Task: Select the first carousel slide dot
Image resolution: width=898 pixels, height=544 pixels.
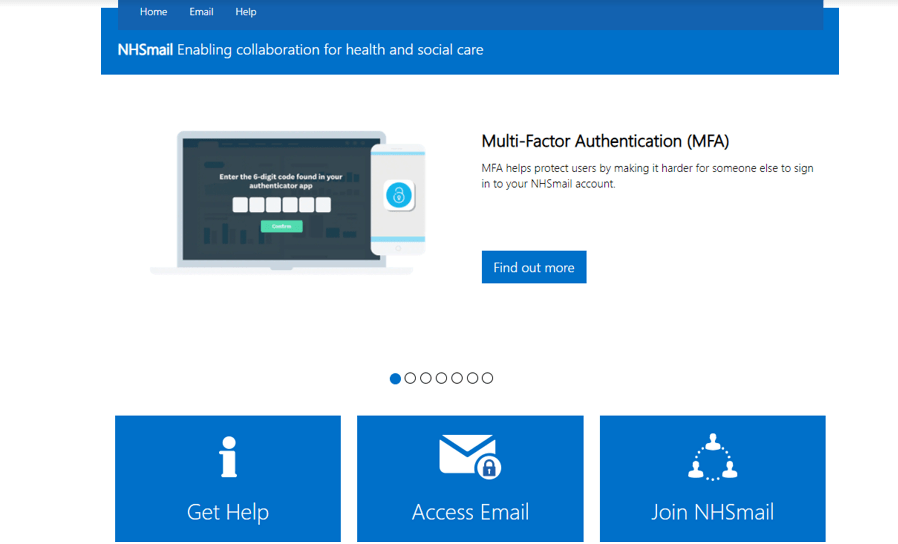Action: 395,379
